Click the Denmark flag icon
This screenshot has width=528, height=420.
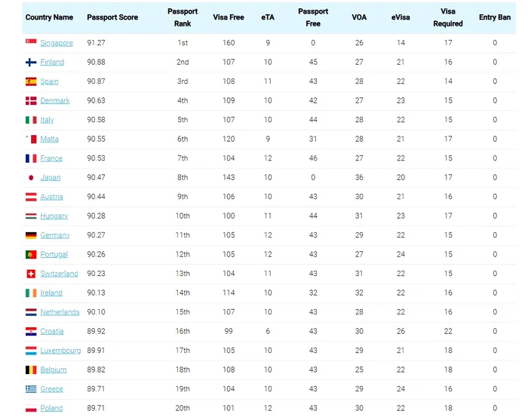[x=31, y=100]
